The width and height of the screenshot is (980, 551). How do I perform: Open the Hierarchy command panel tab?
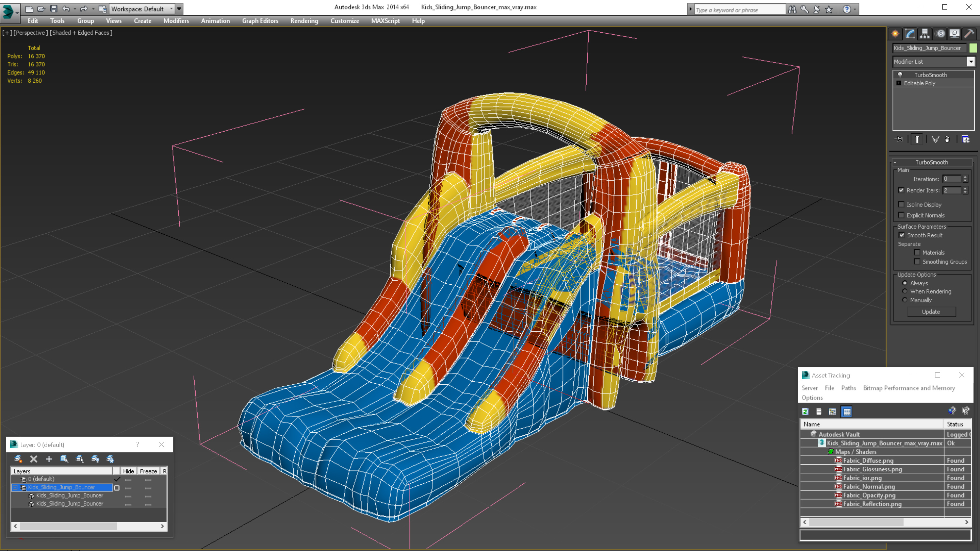click(925, 34)
